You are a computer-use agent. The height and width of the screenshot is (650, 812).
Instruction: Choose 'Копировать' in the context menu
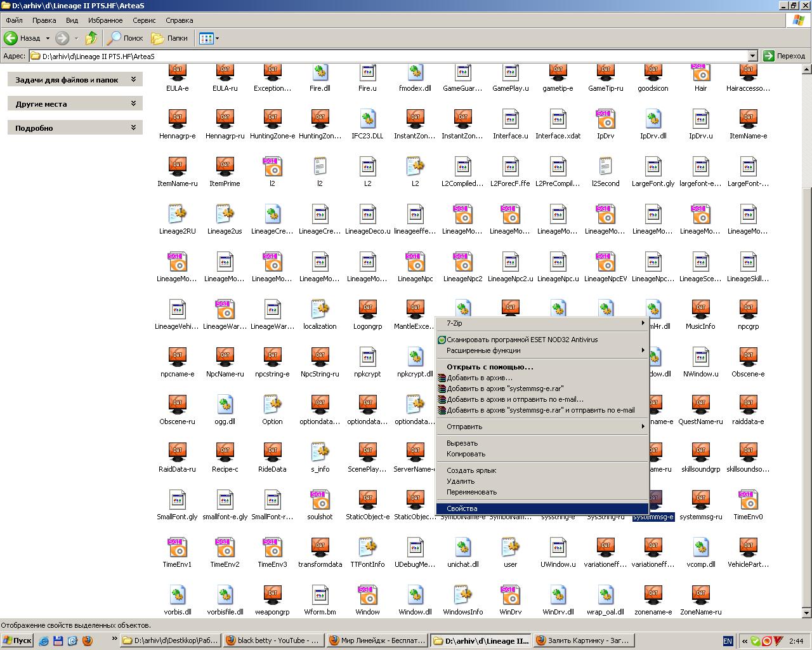542,454
